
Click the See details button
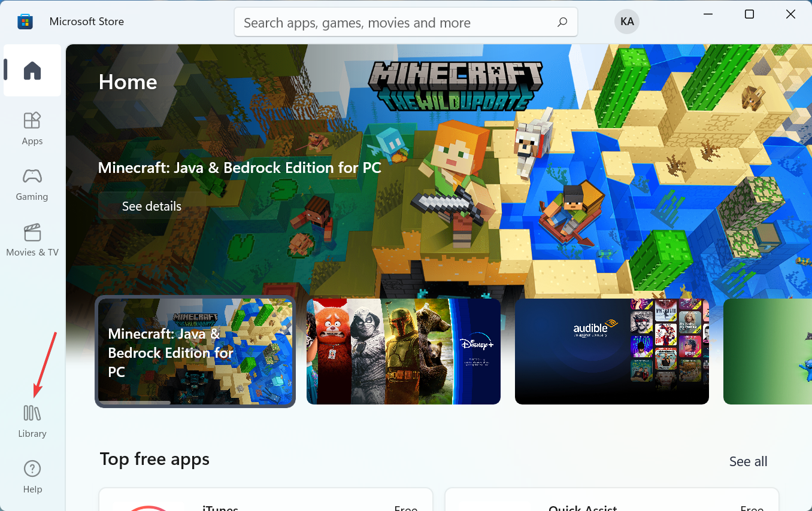152,206
